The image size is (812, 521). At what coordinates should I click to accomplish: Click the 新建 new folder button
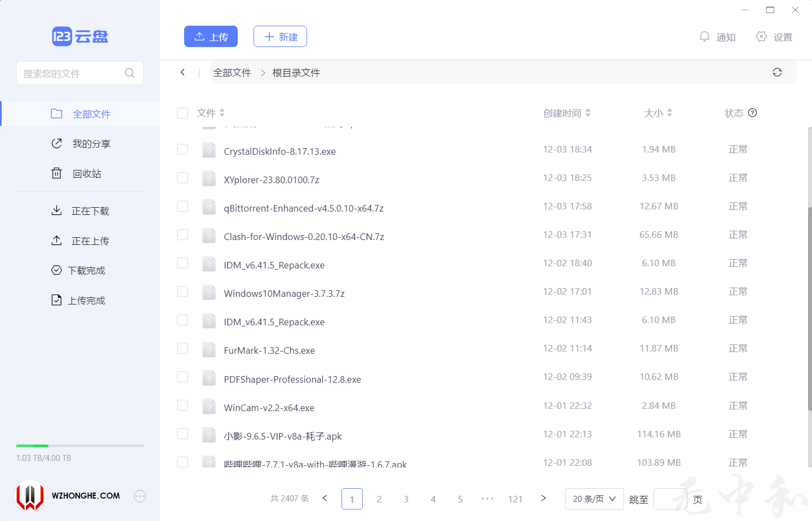[280, 36]
